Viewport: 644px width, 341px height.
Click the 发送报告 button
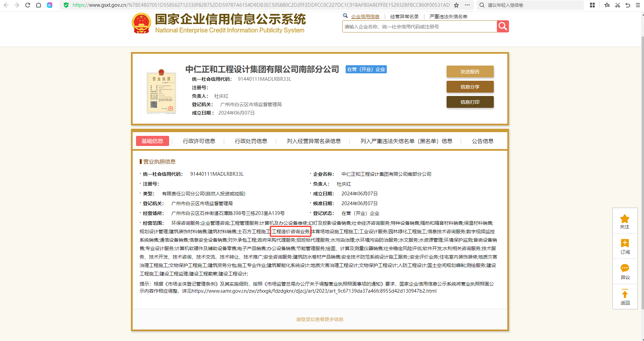click(470, 71)
